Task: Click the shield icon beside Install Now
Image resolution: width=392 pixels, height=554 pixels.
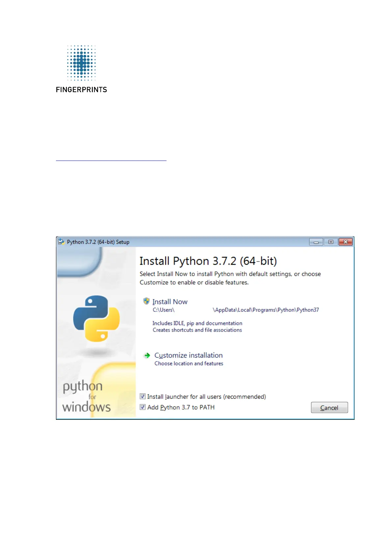Action: tap(146, 301)
